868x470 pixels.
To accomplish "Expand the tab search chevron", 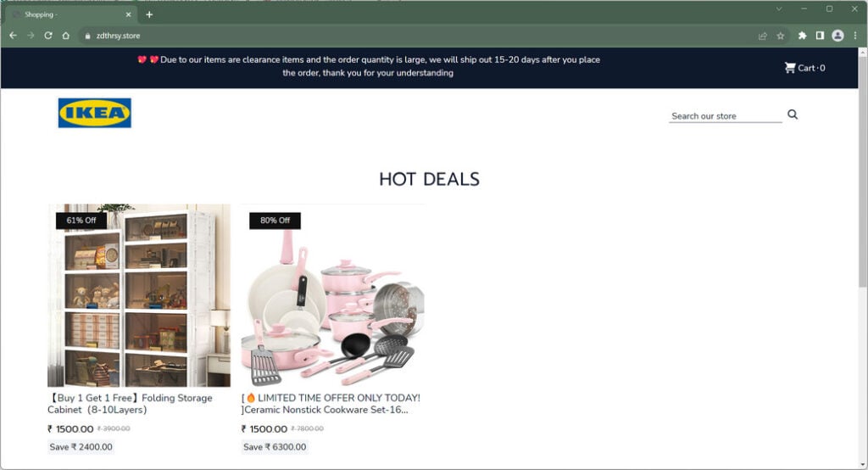I will (779, 8).
